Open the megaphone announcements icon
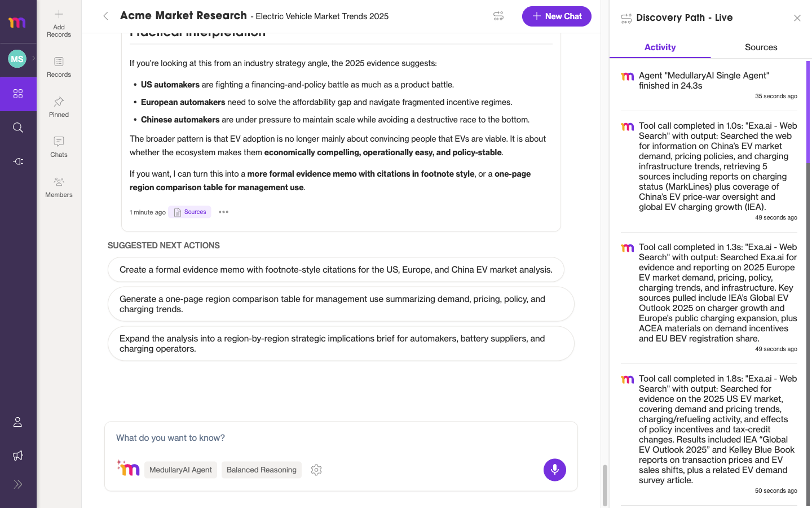Screen dimensions: 812x508 pos(18,456)
